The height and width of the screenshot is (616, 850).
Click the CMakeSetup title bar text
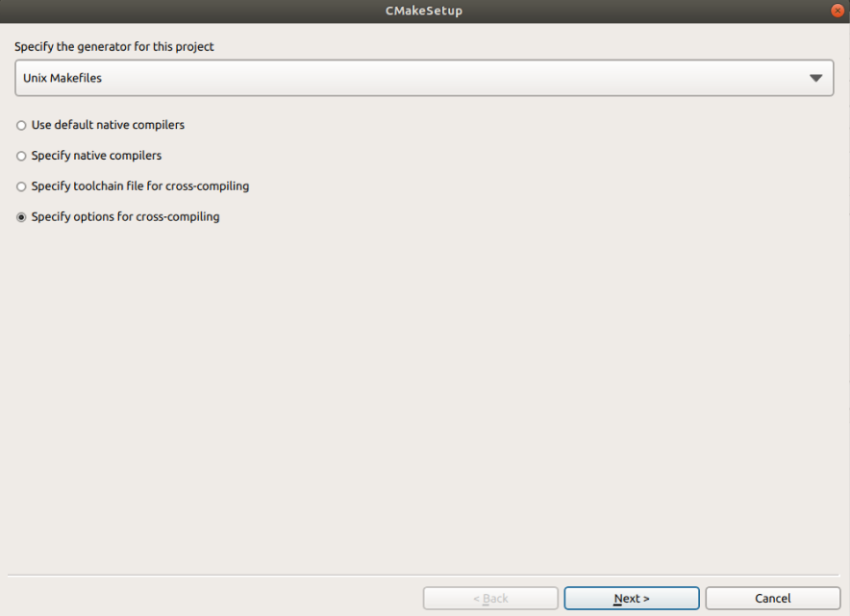pos(424,11)
